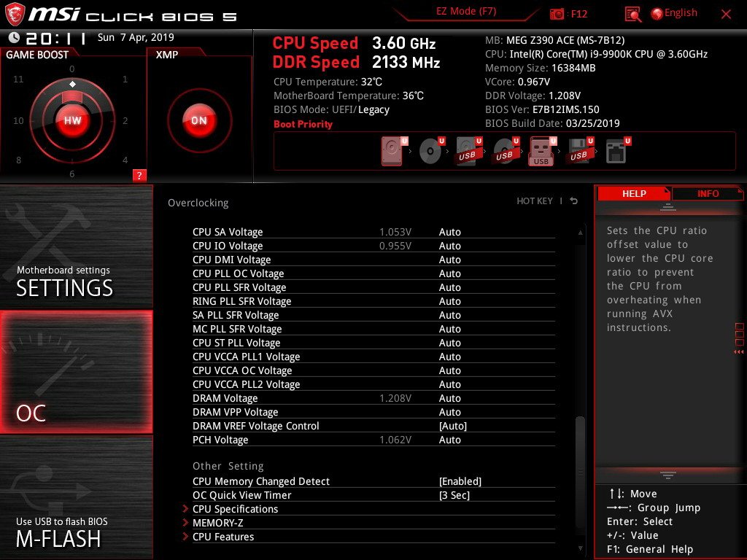Click the back arrow next to HOT KEY
Viewport: 747px width, 560px height.
(574, 201)
